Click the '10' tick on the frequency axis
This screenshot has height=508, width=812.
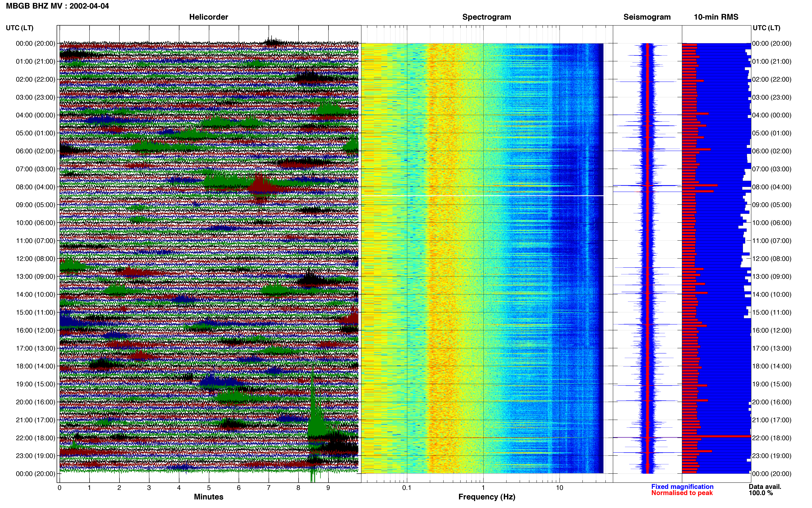click(559, 488)
